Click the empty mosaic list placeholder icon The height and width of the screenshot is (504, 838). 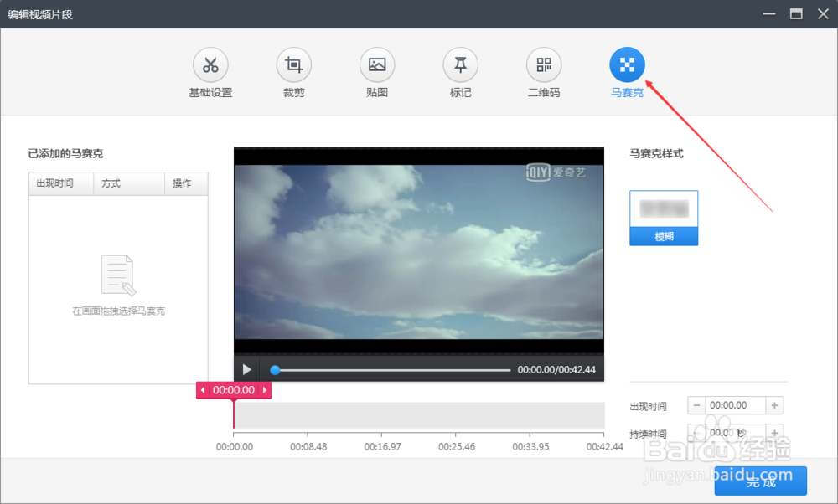(117, 275)
